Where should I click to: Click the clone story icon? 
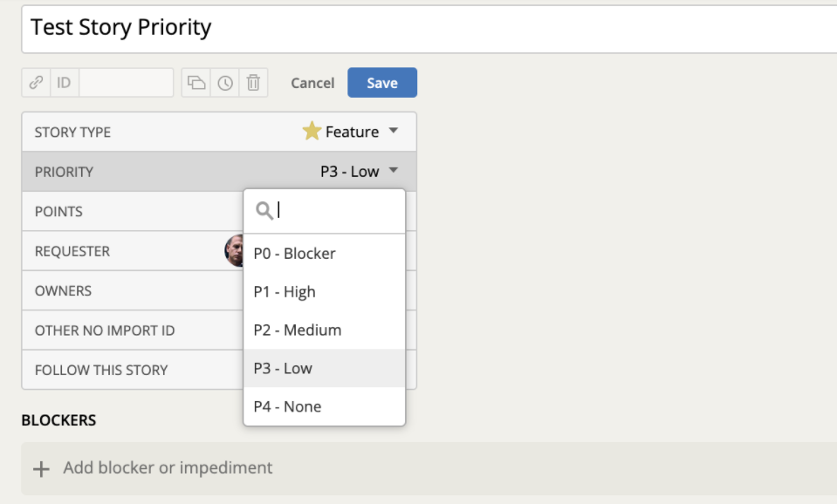click(x=196, y=83)
